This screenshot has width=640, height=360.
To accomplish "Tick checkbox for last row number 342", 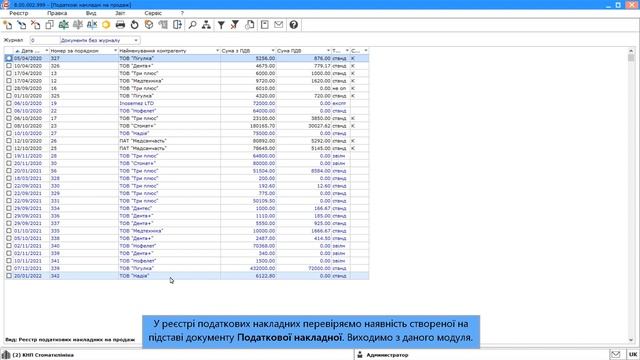I will (9, 276).
